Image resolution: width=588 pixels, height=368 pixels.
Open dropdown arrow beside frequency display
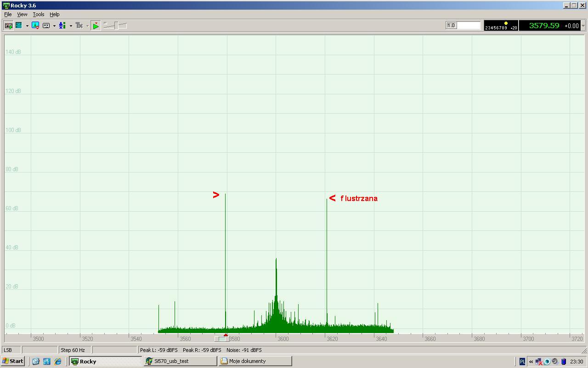583,26
